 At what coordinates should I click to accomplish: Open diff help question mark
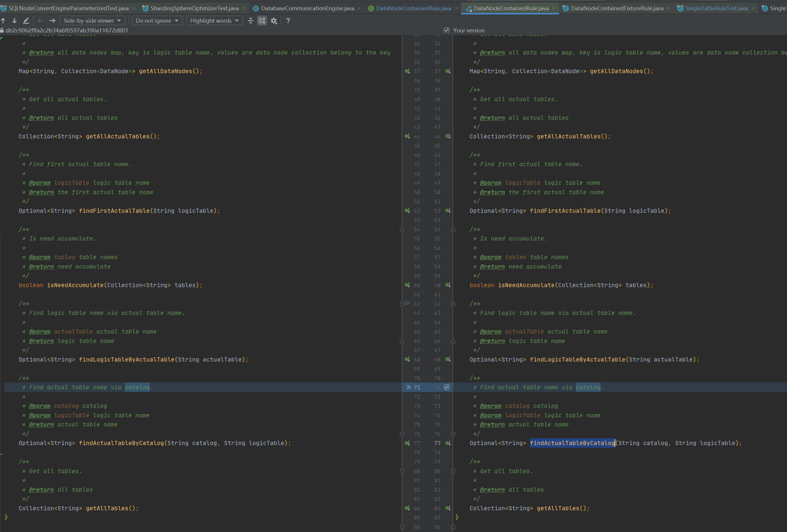(x=288, y=21)
